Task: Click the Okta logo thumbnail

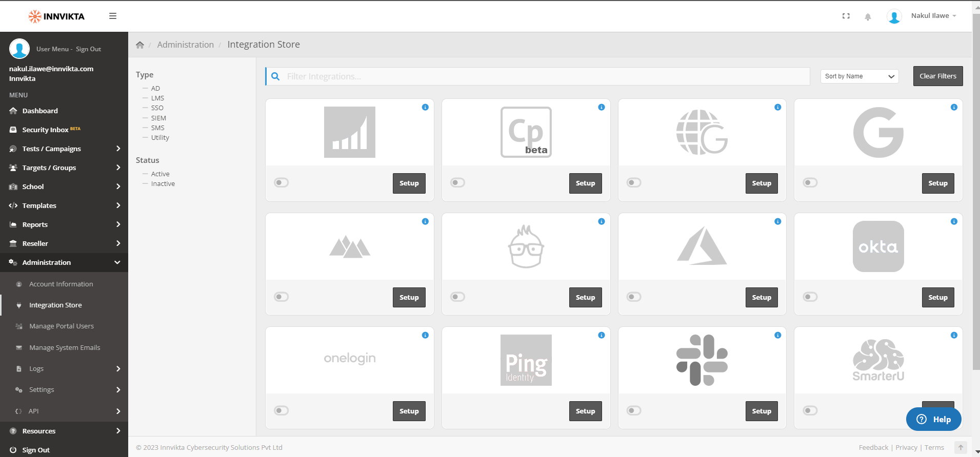Action: coord(878,246)
